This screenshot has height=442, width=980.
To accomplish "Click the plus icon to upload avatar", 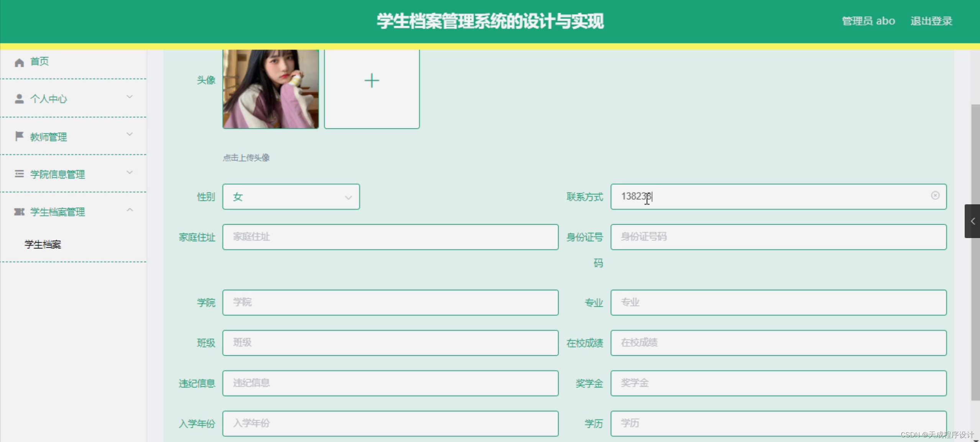I will point(371,81).
